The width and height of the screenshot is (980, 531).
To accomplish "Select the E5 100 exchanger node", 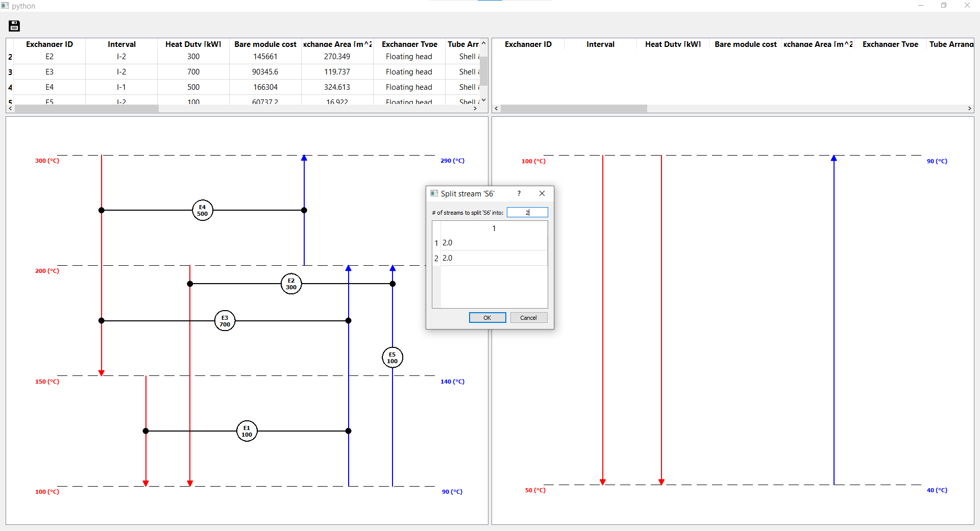I will coord(393,358).
